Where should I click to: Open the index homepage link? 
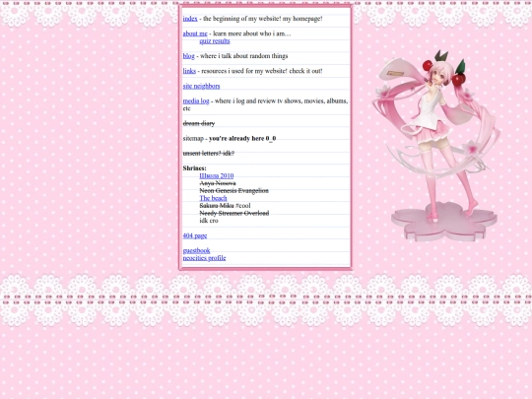190,19
